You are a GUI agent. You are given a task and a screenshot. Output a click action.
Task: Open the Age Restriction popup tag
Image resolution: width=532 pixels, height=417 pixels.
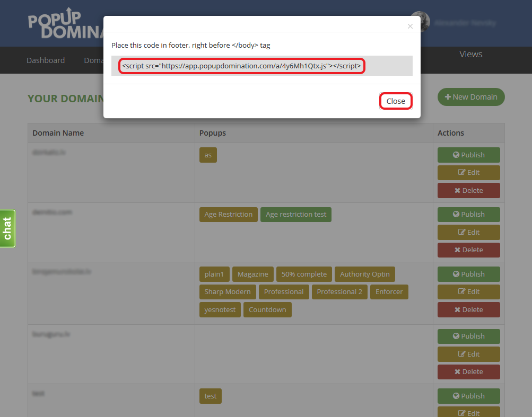pyautogui.click(x=228, y=215)
